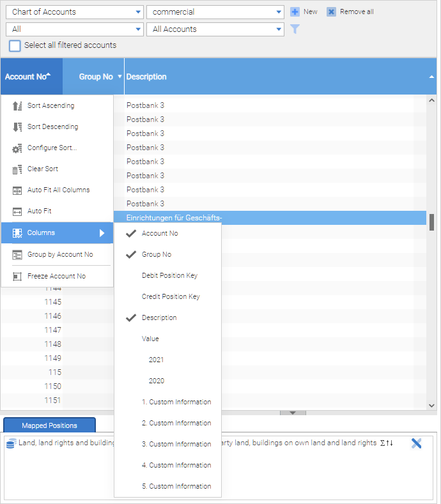Click the vertical scrollbar thumb

point(432,222)
